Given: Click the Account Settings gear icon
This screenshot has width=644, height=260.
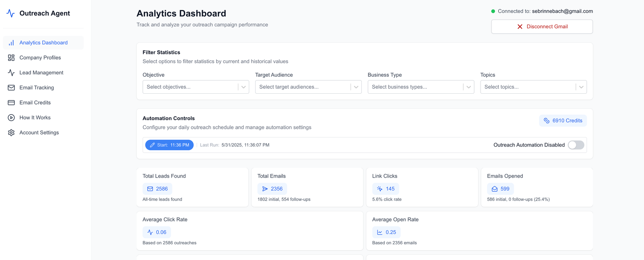Looking at the screenshot, I should (x=11, y=133).
